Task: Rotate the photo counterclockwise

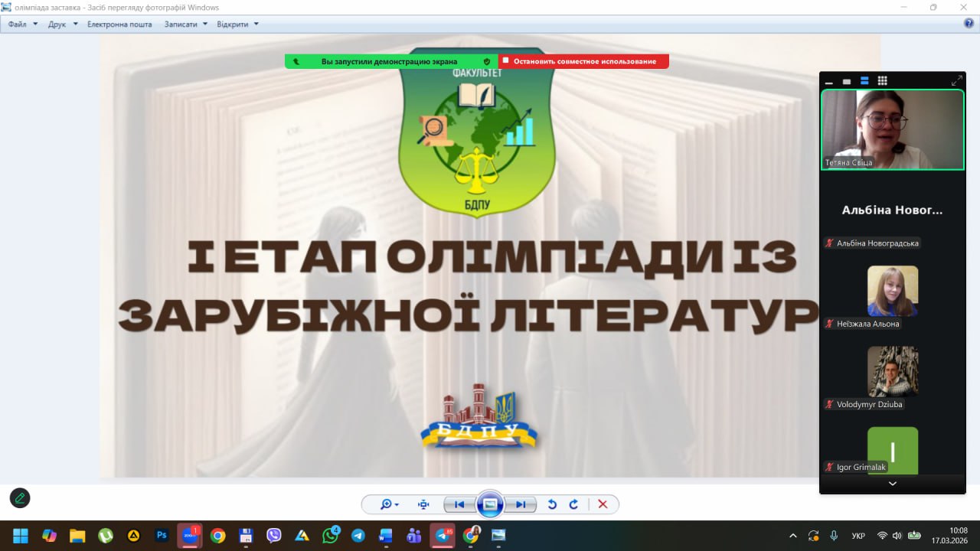Action: click(552, 504)
